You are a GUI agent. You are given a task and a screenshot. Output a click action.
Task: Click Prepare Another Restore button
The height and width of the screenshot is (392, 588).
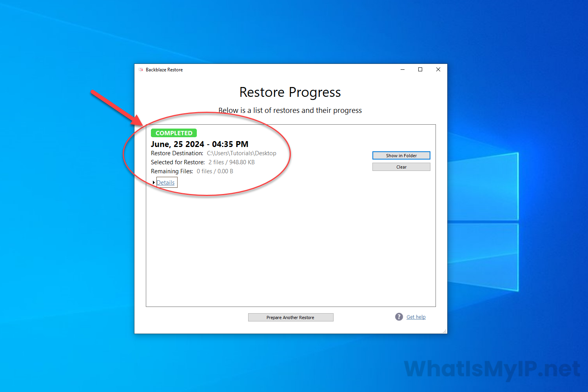(x=290, y=318)
